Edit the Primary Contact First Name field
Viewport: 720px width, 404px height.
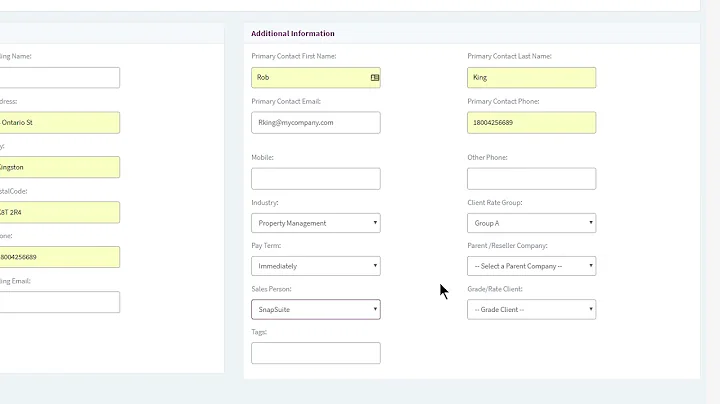point(315,78)
